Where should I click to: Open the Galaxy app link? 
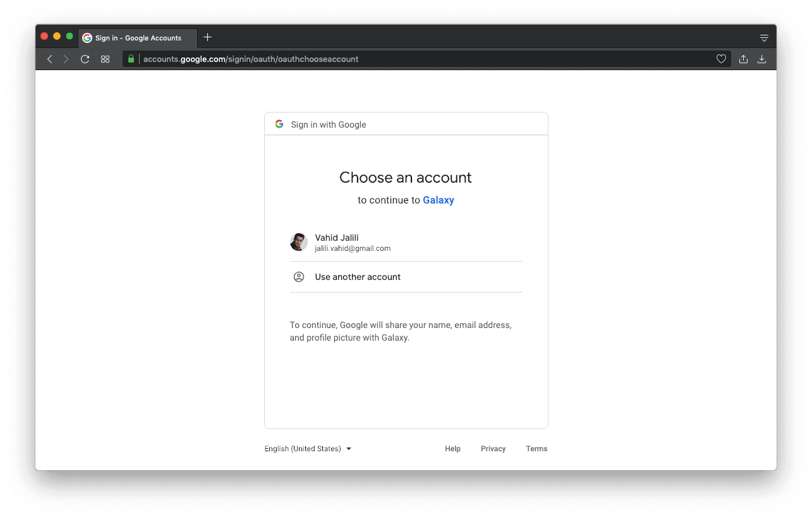coord(439,200)
